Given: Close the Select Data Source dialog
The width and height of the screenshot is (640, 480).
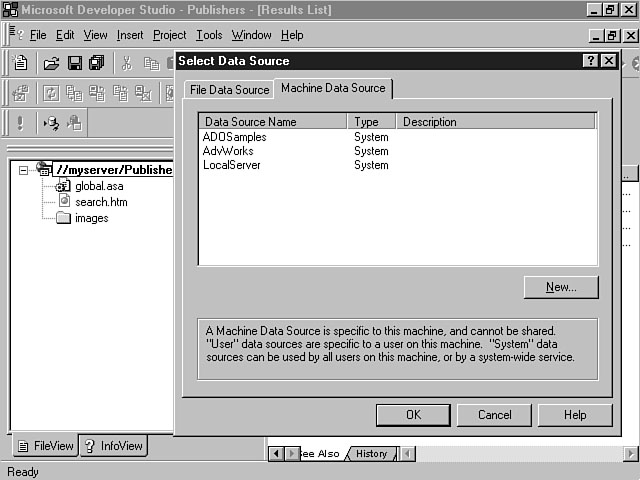Looking at the screenshot, I should 609,60.
